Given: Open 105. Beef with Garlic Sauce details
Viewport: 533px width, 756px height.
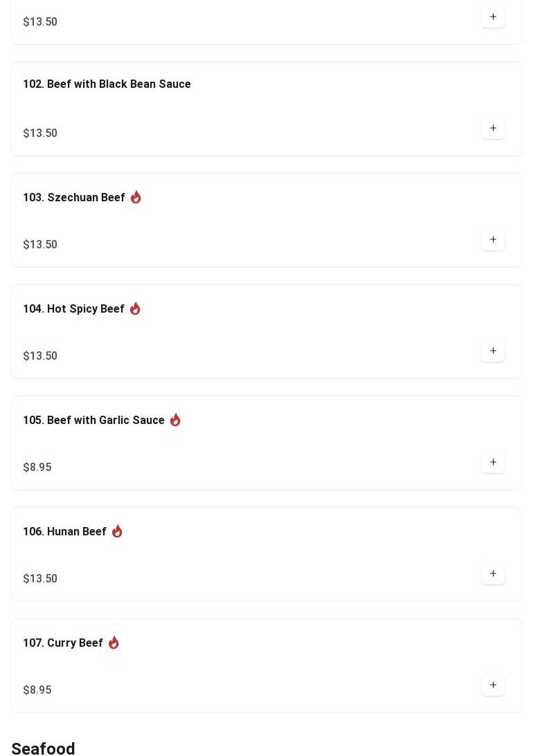Looking at the screenshot, I should (94, 420).
